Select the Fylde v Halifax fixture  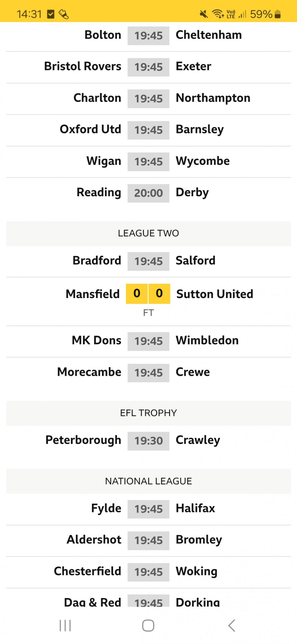(148, 509)
